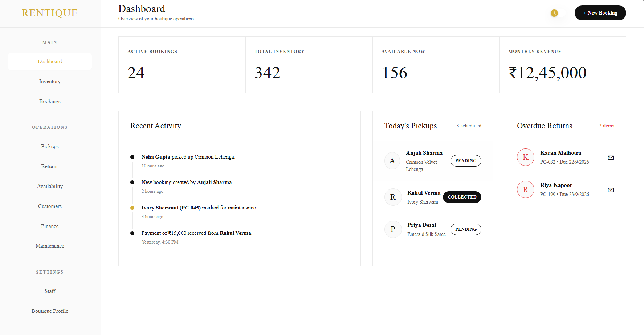Click the RENTIQUE logo

50,13
